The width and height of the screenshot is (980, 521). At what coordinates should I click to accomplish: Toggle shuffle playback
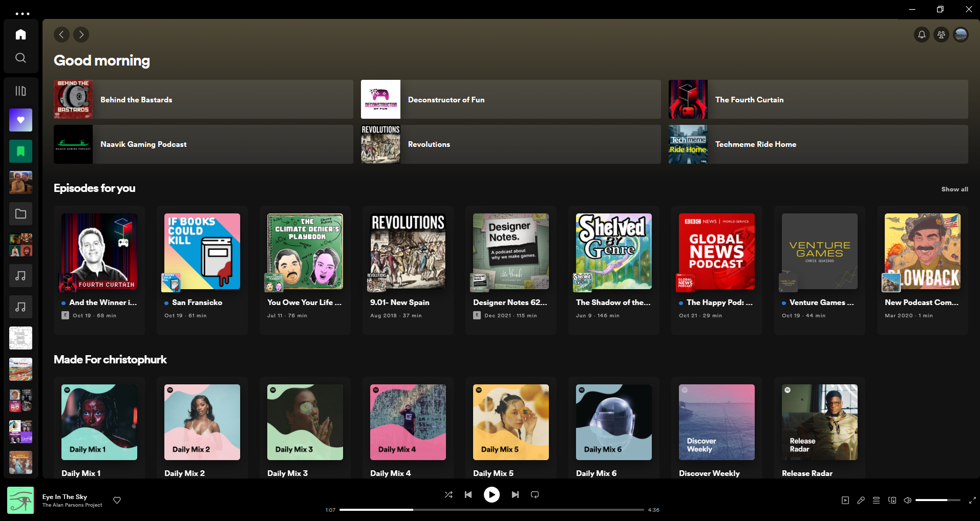point(449,494)
